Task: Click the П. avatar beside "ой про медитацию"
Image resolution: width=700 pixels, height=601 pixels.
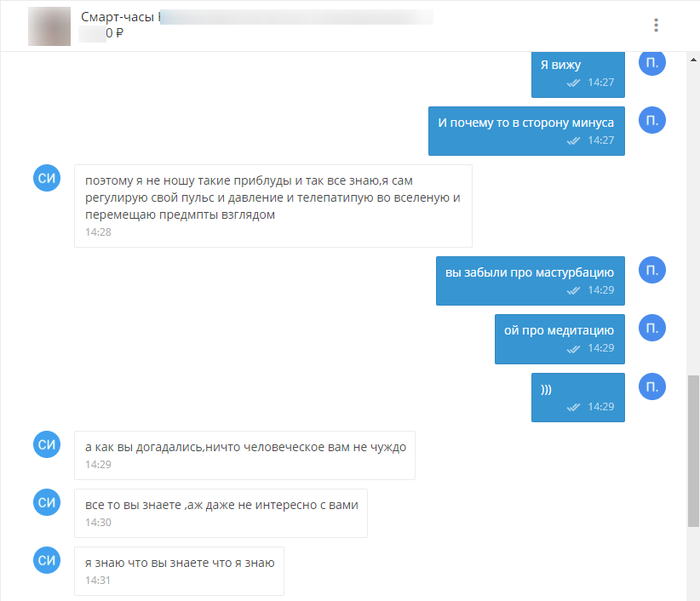Action: point(652,328)
